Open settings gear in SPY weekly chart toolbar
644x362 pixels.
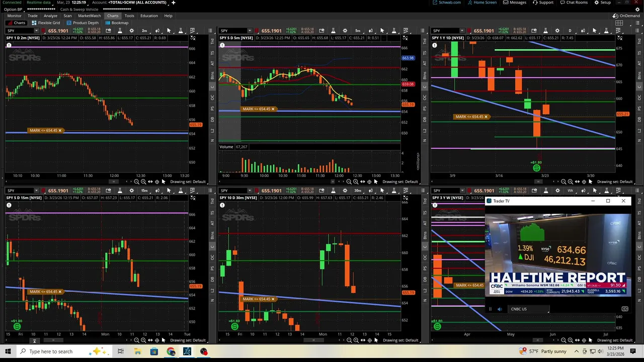[557, 191]
